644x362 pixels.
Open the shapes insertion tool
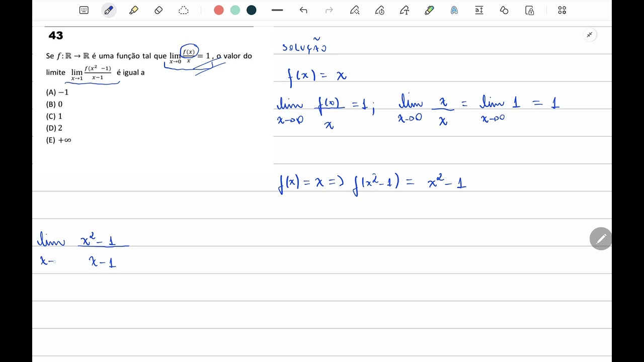(x=504, y=10)
